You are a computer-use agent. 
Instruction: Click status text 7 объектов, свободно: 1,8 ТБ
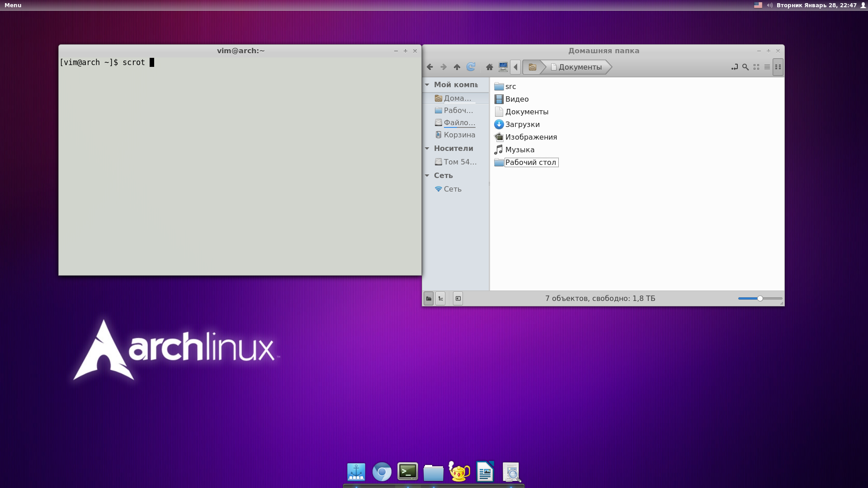point(600,298)
